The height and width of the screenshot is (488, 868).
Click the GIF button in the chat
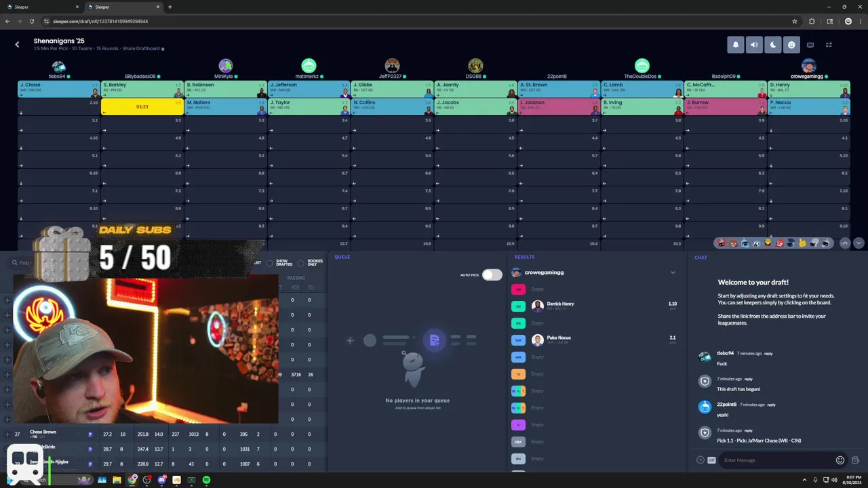[711, 460]
